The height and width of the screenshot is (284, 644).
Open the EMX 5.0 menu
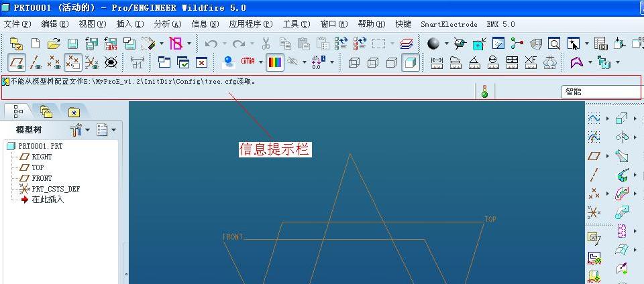click(500, 24)
